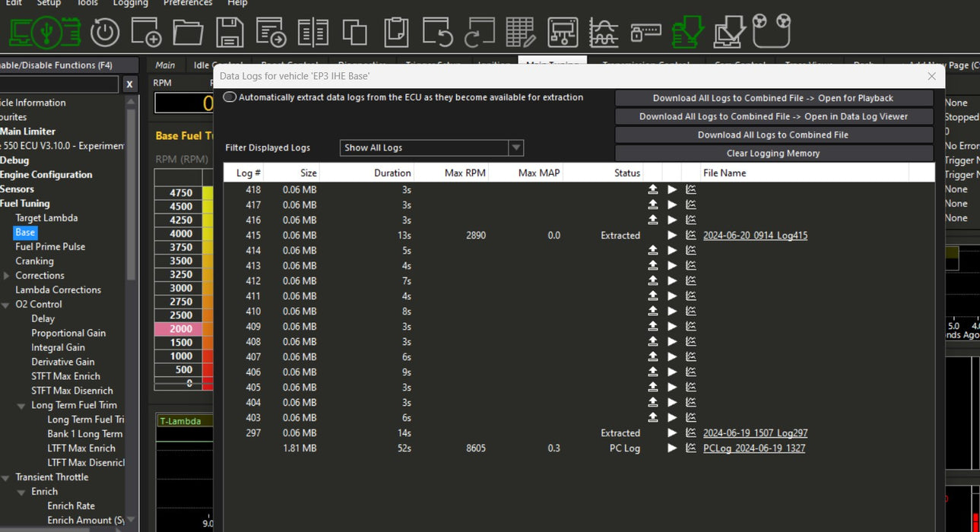Select the 2000 RPM row cell

coord(181,329)
